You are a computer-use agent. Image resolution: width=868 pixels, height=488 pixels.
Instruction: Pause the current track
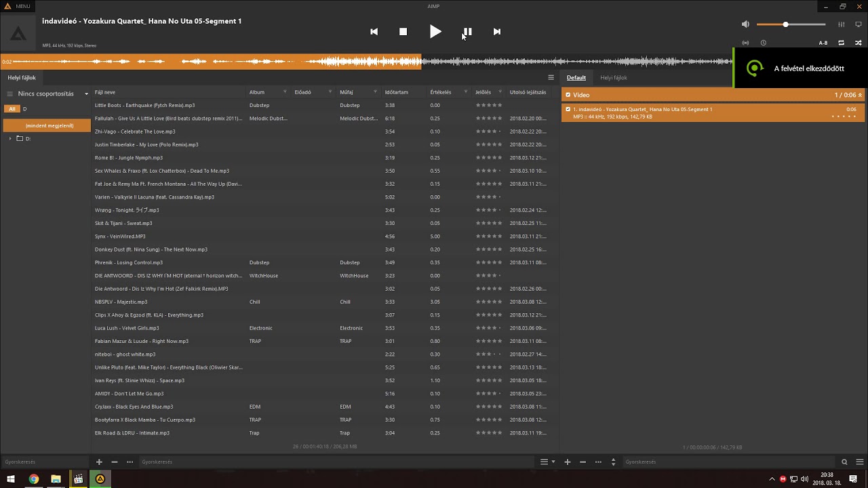point(467,32)
